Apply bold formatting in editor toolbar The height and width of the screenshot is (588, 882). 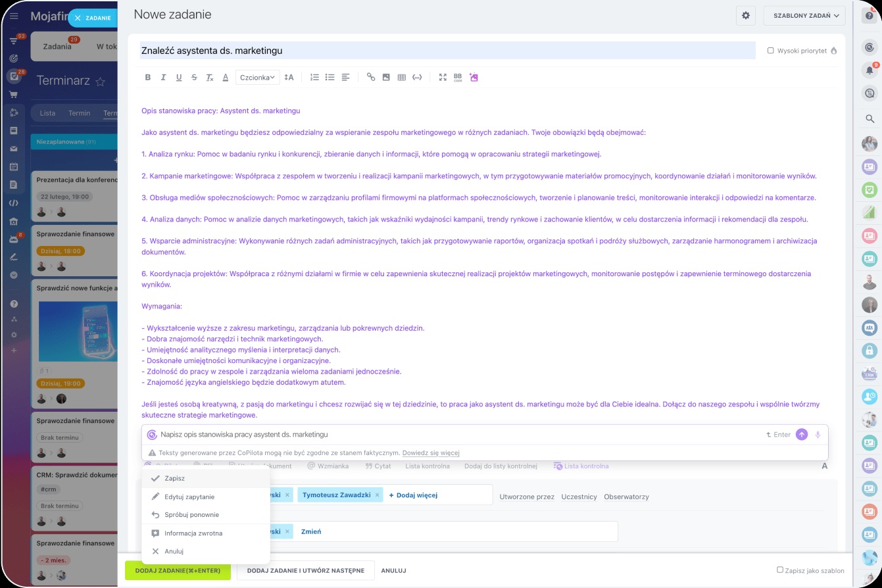pyautogui.click(x=148, y=78)
